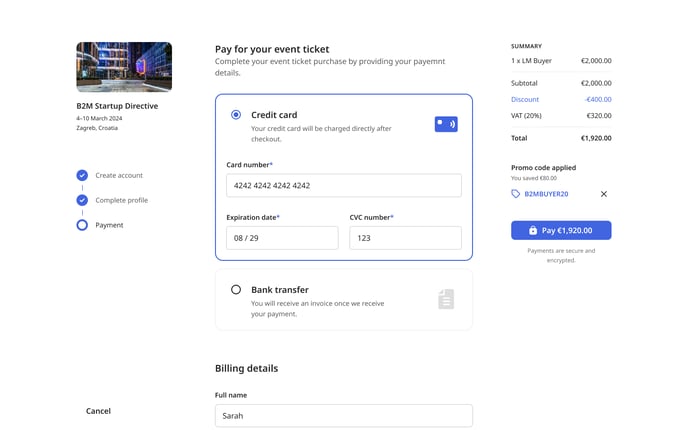Click the Subtotal label in summary
This screenshot has height=430, width=688.
524,83
